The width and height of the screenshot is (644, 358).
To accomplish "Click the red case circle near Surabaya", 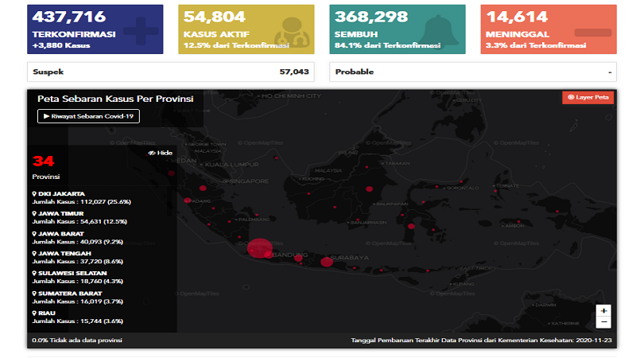I will [326, 262].
